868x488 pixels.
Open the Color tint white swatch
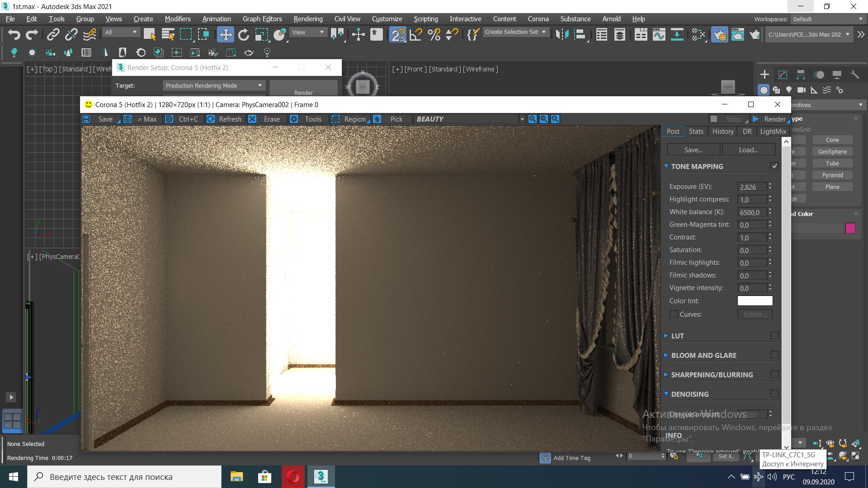click(755, 300)
